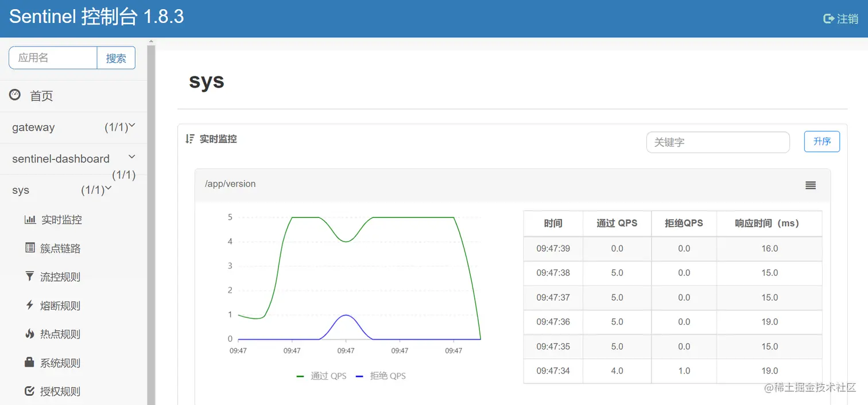Image resolution: width=868 pixels, height=405 pixels.
Task: Focus the 应用名 search input
Action: [53, 58]
